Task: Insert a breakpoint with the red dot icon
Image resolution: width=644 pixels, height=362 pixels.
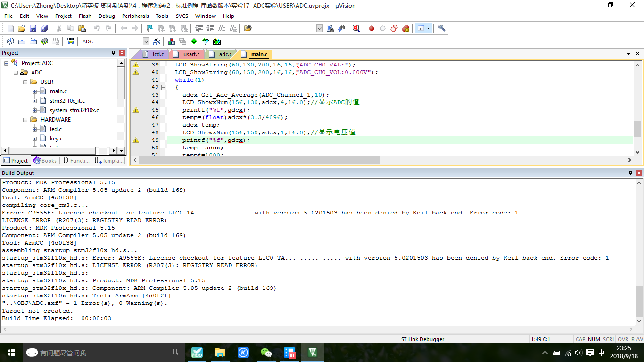Action: point(372,28)
